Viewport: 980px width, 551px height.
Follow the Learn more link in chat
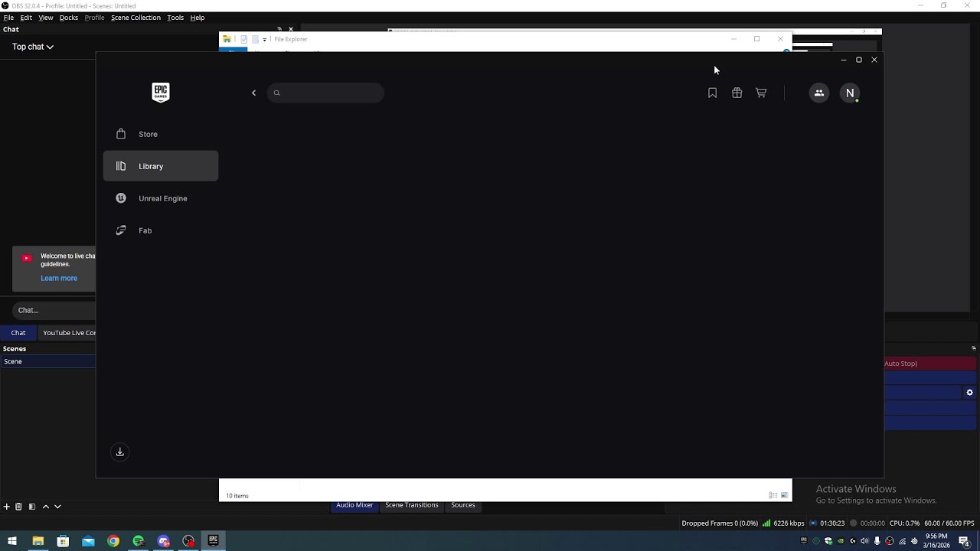(x=59, y=279)
